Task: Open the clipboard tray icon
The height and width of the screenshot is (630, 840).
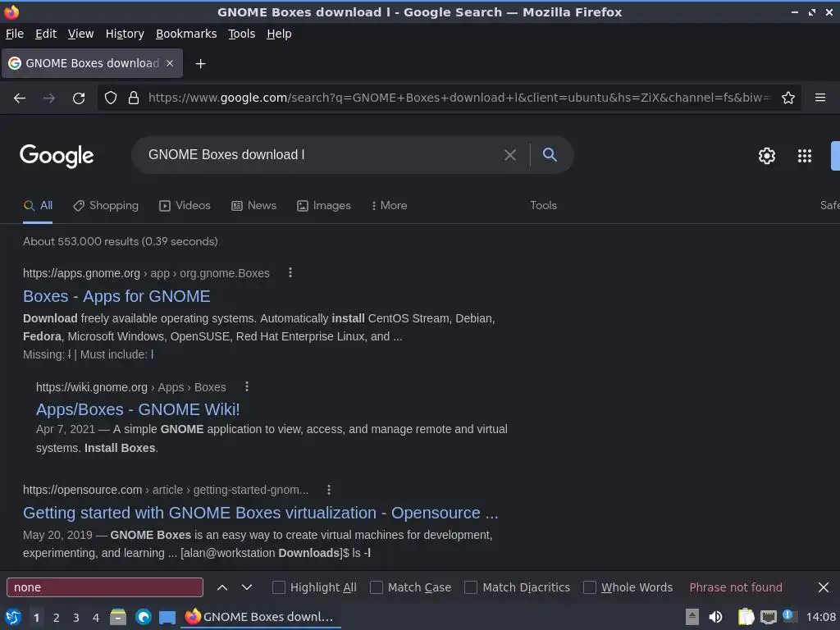Action: 746,617
